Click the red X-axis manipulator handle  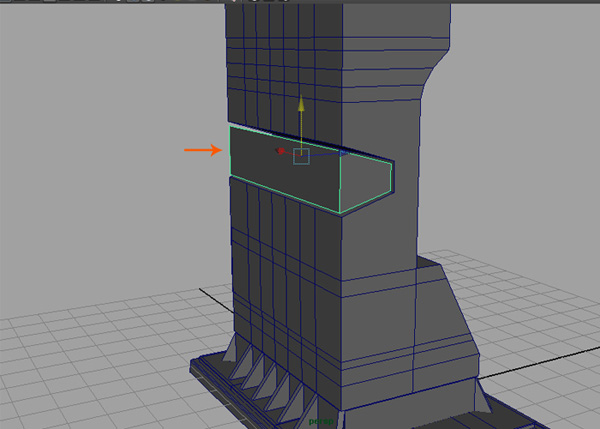[x=280, y=152]
